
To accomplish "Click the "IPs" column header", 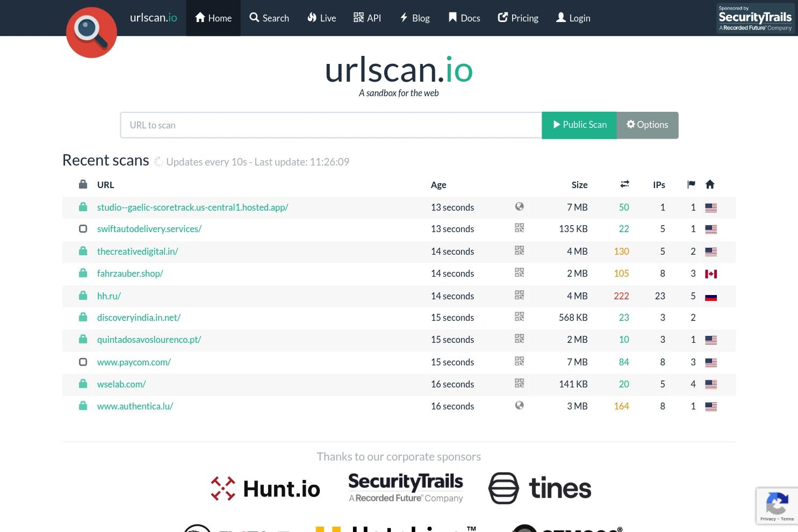I will click(x=659, y=185).
